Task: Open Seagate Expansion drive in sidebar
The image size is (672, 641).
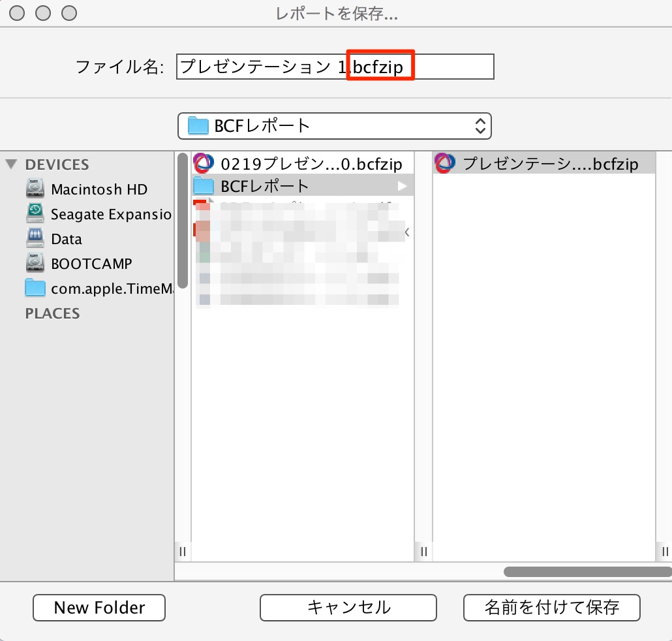Action: point(98,213)
